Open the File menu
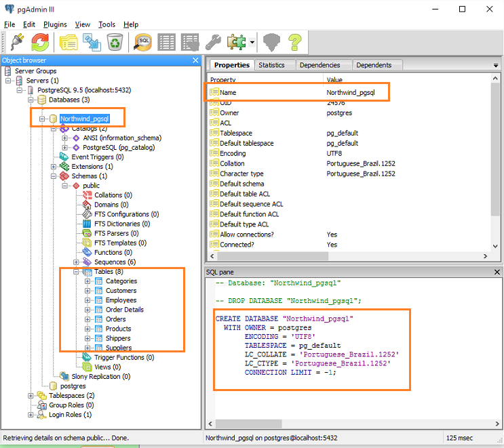The image size is (504, 448). coord(9,24)
